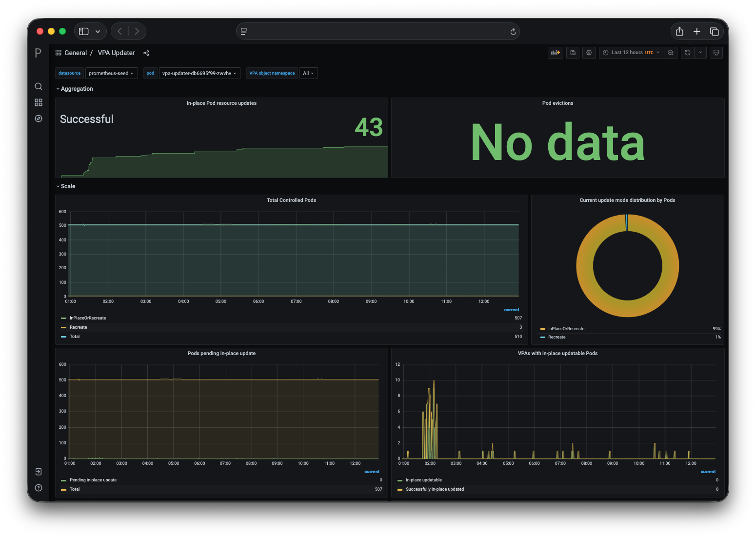Toggle Successfully in-place updated legend series
This screenshot has height=538, width=756.
pyautogui.click(x=435, y=489)
